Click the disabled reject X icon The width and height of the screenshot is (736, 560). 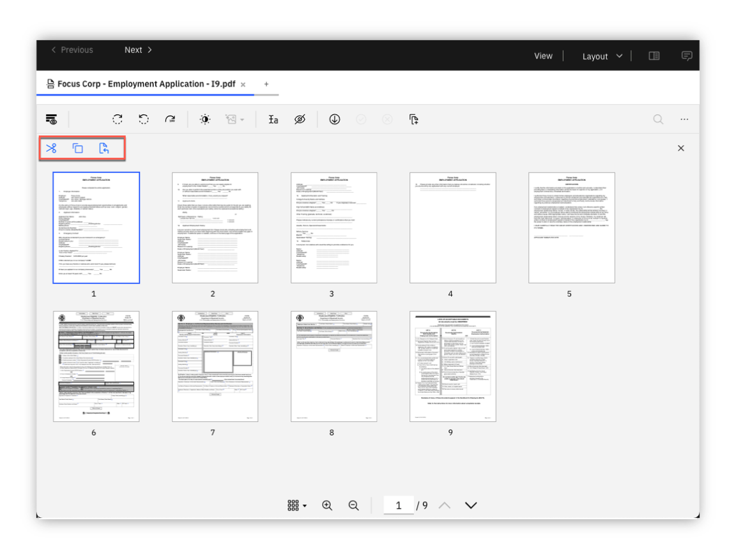[387, 119]
